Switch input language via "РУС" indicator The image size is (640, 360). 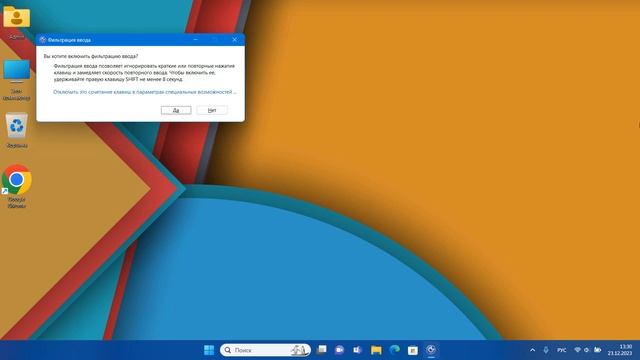pos(562,350)
